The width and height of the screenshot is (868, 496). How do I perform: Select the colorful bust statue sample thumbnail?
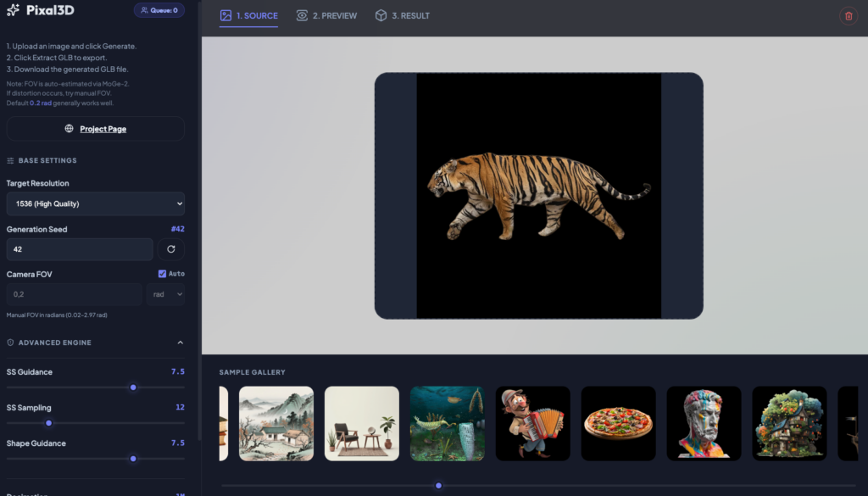(704, 423)
